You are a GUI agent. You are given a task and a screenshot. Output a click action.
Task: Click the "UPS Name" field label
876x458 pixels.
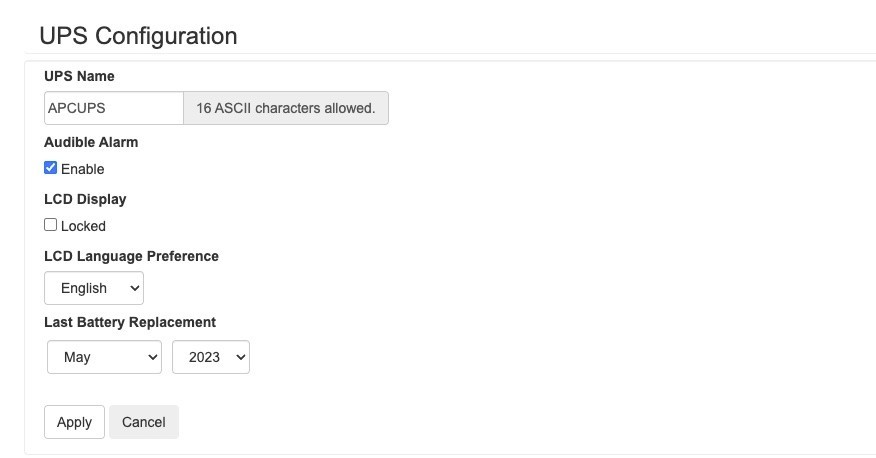[79, 76]
